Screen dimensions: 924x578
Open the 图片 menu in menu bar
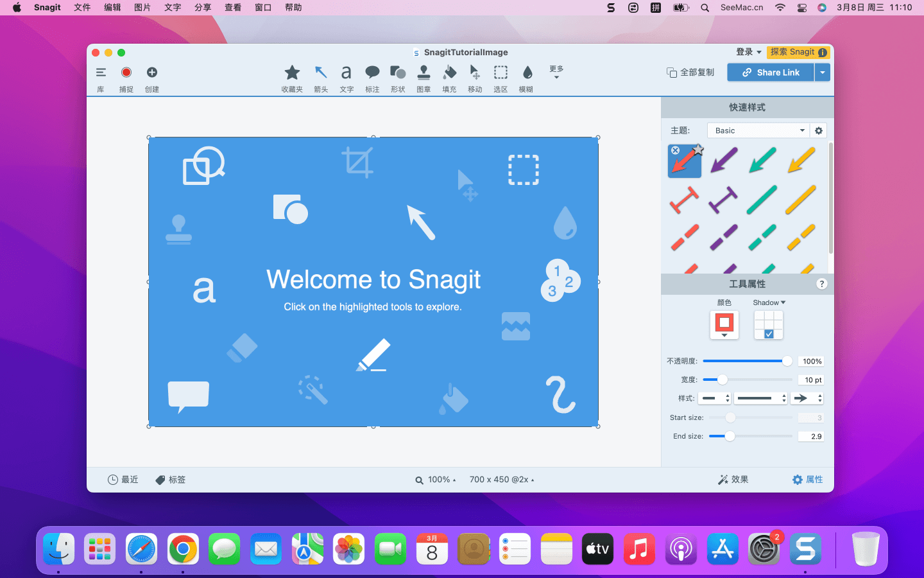click(x=142, y=8)
